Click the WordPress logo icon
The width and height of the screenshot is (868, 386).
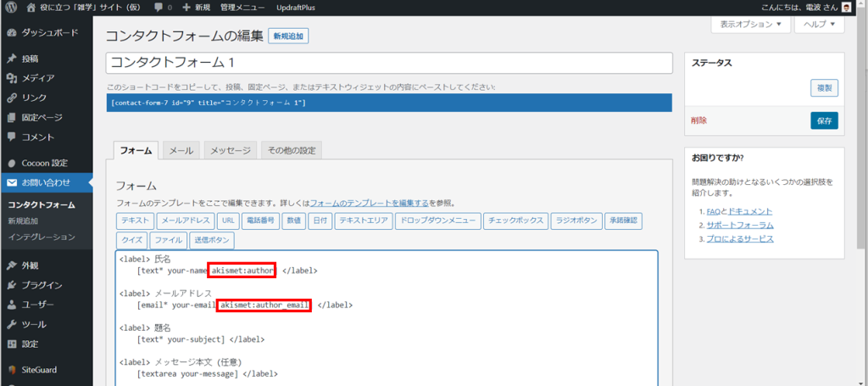11,8
